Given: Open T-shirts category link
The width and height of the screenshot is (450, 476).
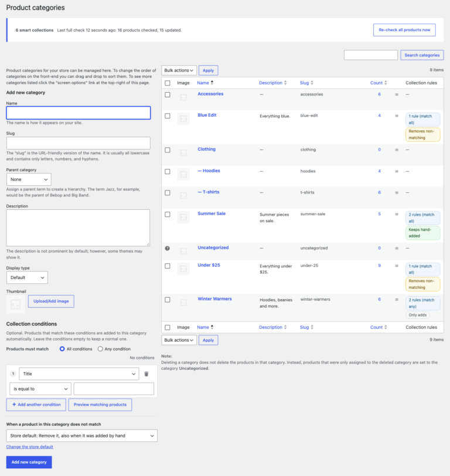Looking at the screenshot, I should tap(209, 192).
